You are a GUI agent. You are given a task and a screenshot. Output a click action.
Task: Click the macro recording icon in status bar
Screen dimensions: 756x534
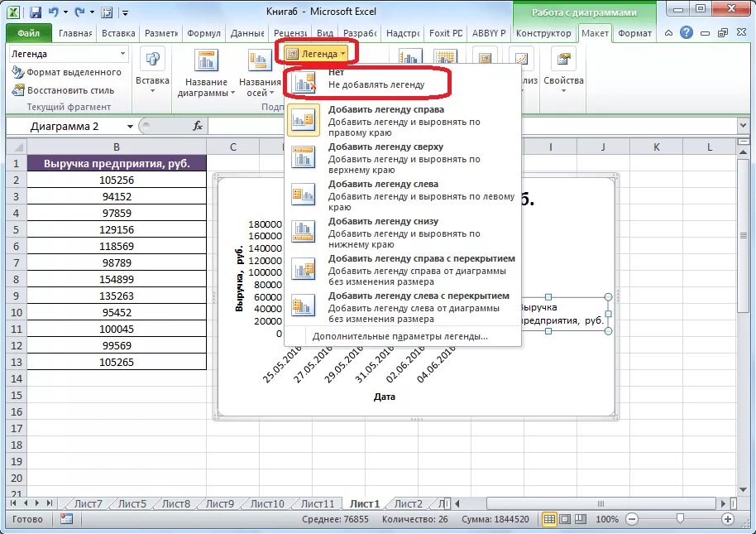66,519
